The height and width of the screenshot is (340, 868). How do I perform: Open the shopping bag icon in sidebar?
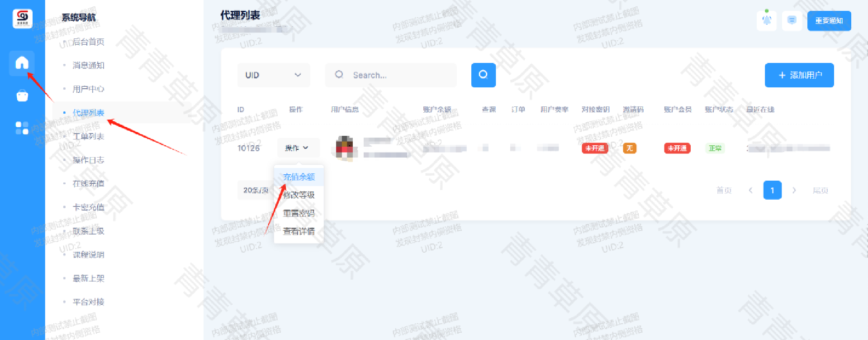pyautogui.click(x=22, y=96)
